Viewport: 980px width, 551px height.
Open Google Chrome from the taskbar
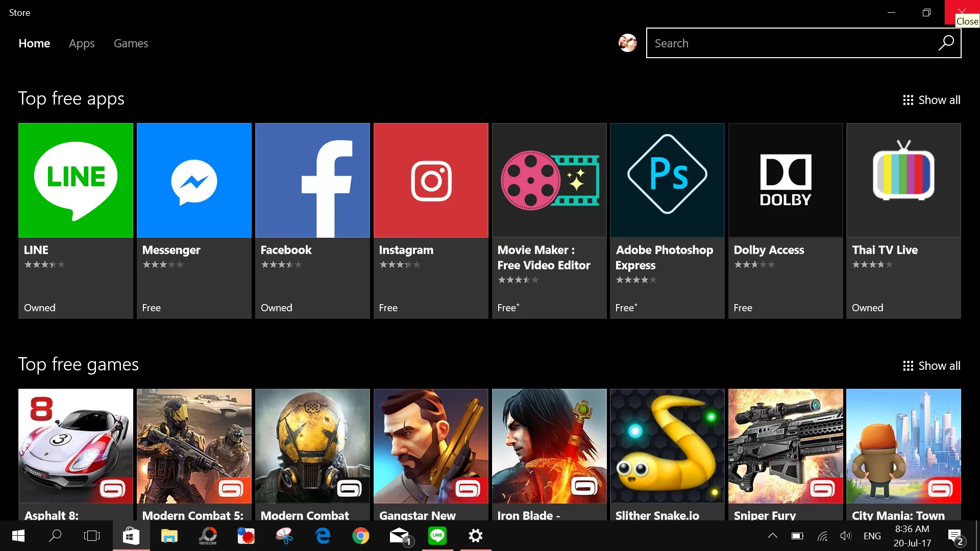pyautogui.click(x=361, y=536)
